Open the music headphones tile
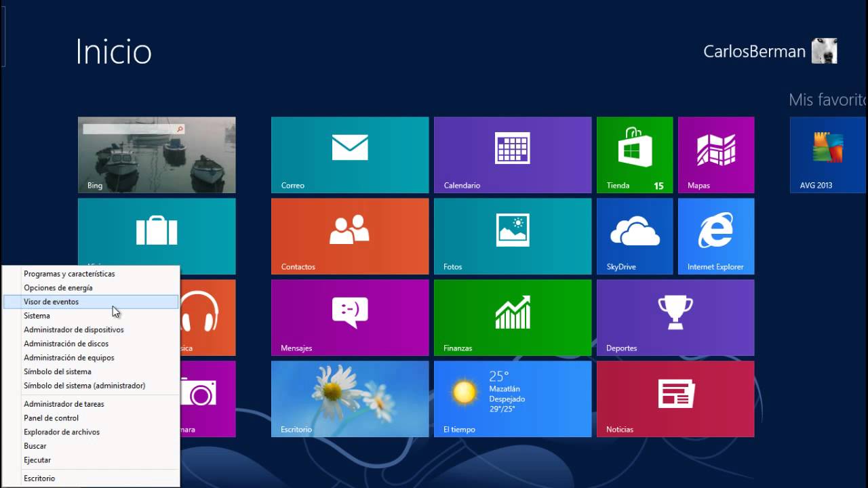868x488 pixels. tap(208, 318)
